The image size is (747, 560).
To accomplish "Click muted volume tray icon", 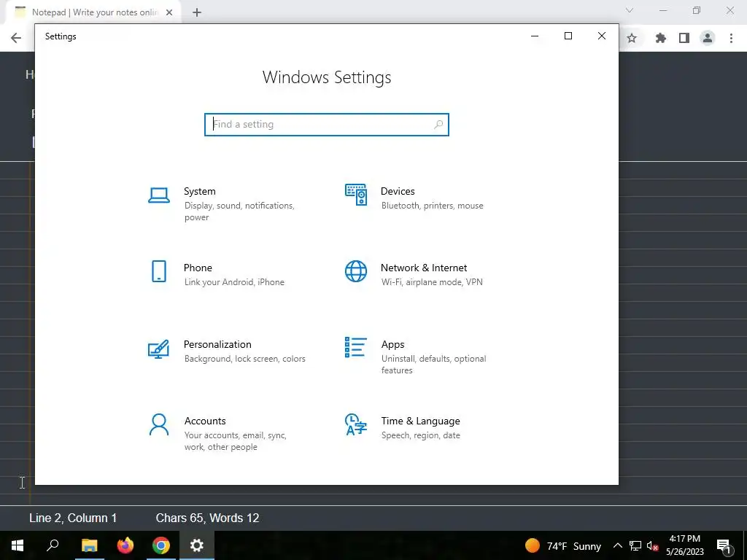I will 652,545.
